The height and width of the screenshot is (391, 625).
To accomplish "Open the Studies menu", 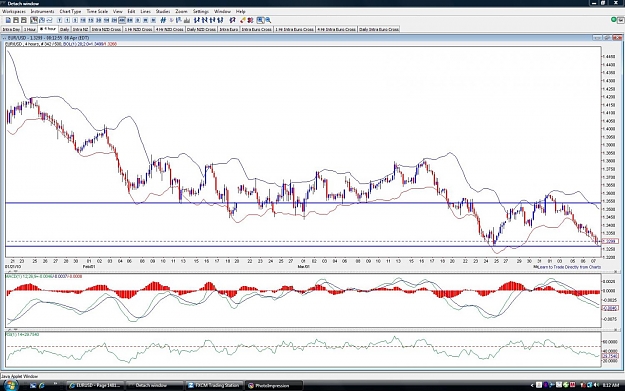I will pyautogui.click(x=163, y=12).
